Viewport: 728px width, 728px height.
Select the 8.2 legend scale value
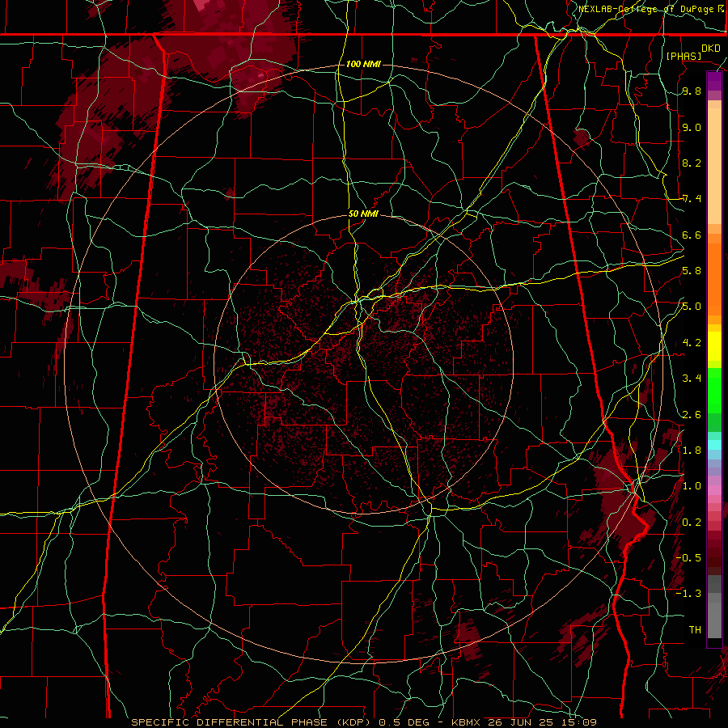coord(692,163)
